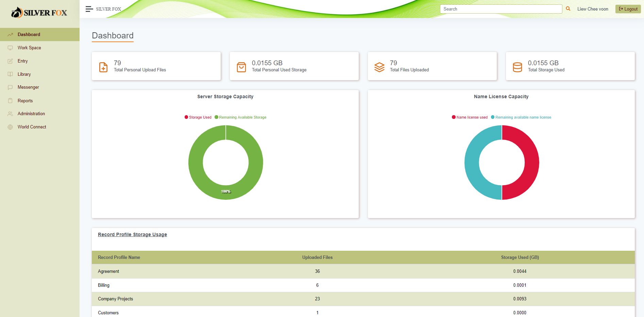This screenshot has height=317, width=644.
Task: Click into the Search input field
Action: pyautogui.click(x=501, y=9)
